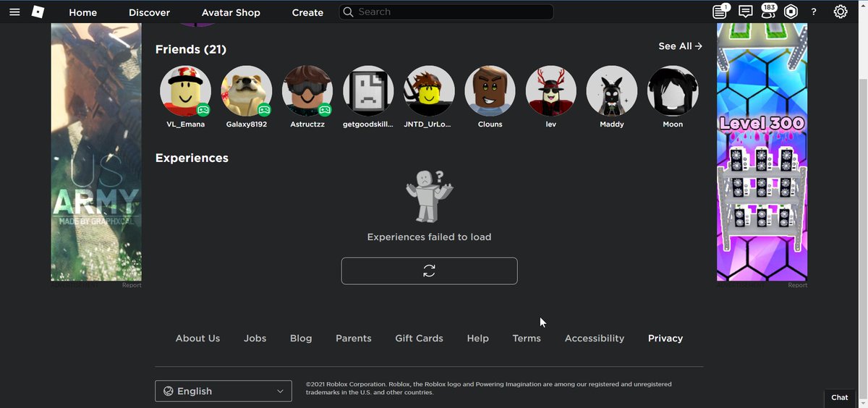The height and width of the screenshot is (408, 868).
Task: Click the globe icon beside English
Action: click(169, 391)
